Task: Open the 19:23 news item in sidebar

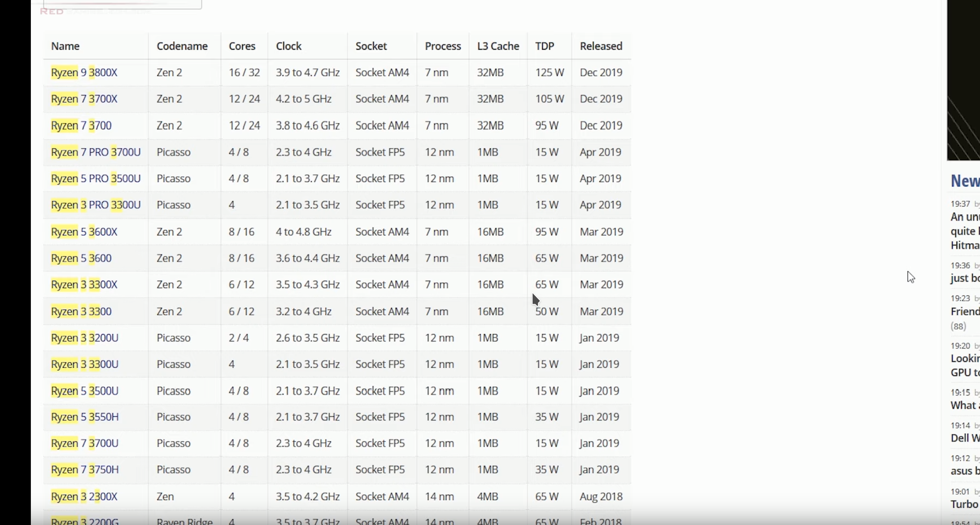Action: pos(965,312)
